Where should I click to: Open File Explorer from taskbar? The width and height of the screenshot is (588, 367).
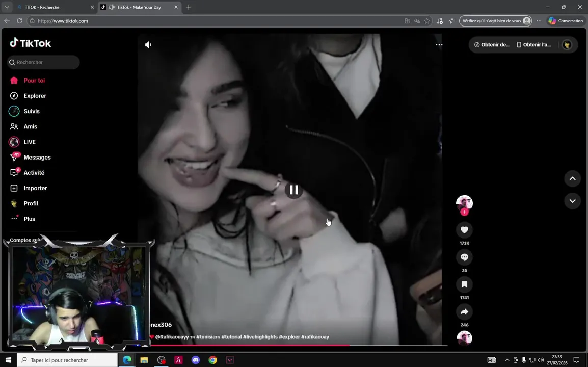144,360
